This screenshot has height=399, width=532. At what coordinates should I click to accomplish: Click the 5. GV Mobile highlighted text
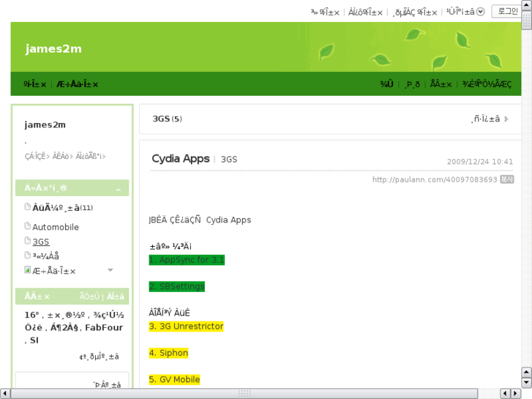pos(174,379)
